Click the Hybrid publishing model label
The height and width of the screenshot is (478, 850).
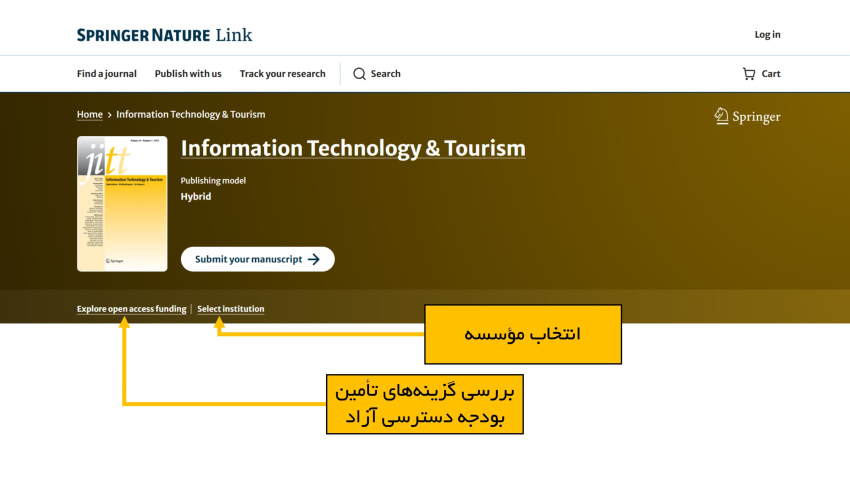(196, 197)
